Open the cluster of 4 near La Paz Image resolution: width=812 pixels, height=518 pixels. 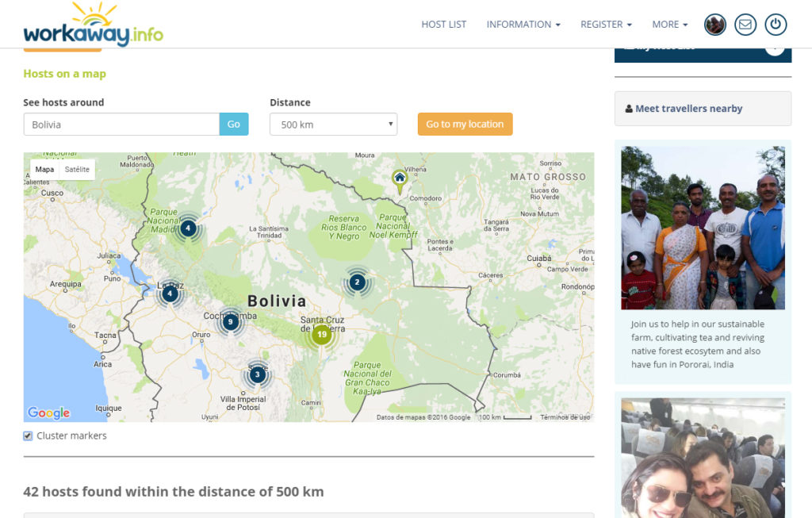(170, 294)
